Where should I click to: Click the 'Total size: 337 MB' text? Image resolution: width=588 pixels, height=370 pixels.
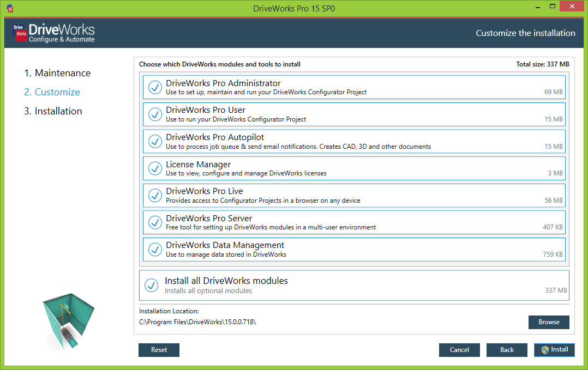click(x=543, y=64)
